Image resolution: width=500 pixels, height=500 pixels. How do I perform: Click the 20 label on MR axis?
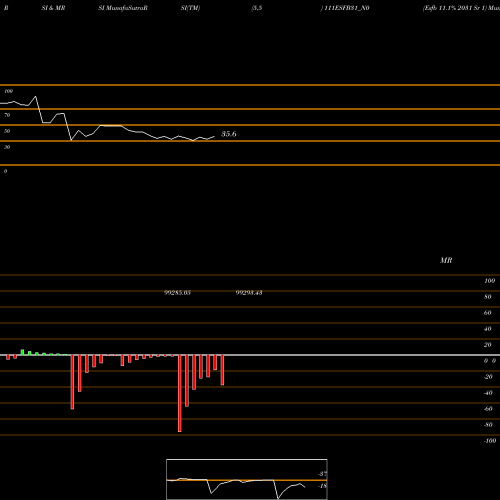point(487,345)
